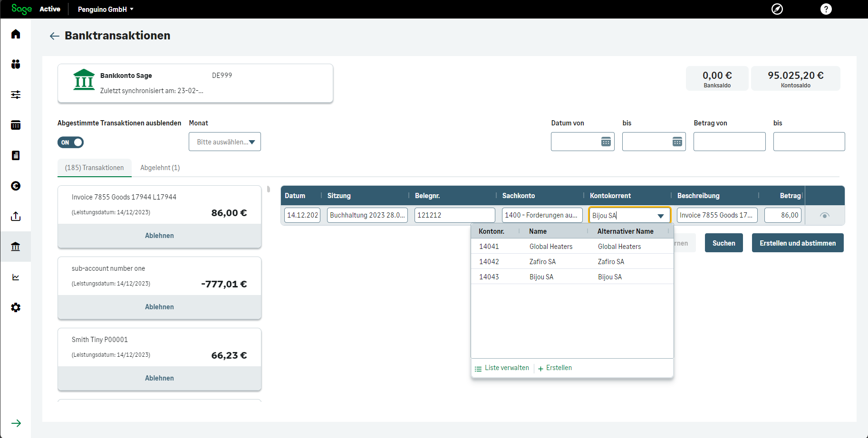Open the reporting chart icon in sidebar
The width and height of the screenshot is (868, 438).
coord(16,277)
